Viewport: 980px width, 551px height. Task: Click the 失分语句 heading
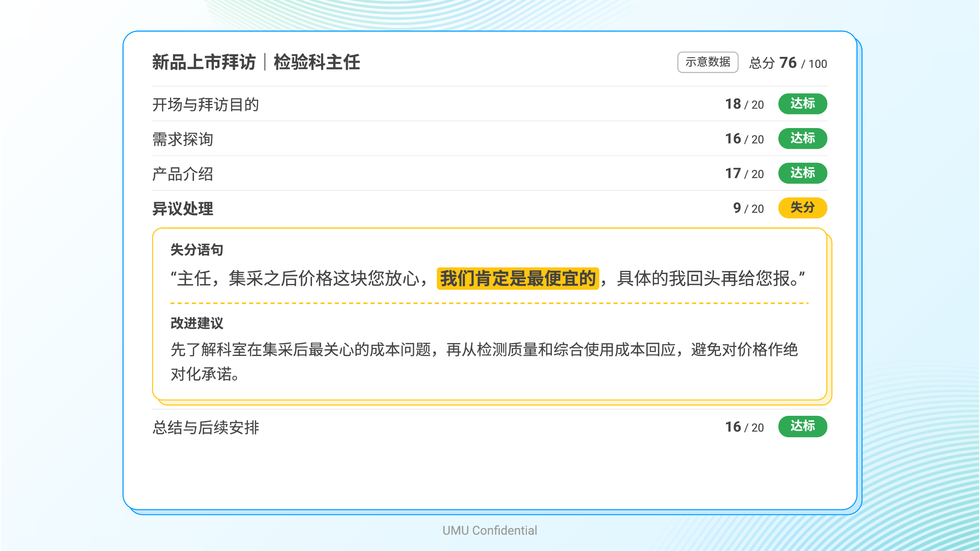point(197,250)
